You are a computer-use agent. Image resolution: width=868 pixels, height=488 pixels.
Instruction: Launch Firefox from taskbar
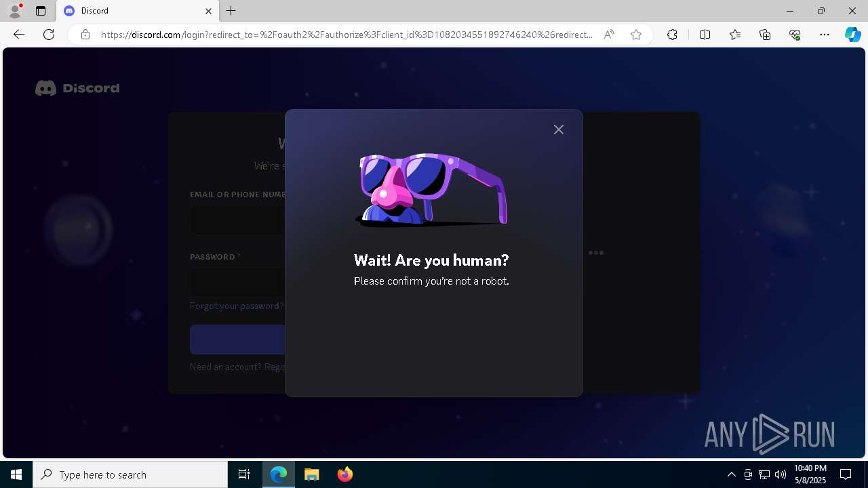tap(345, 474)
